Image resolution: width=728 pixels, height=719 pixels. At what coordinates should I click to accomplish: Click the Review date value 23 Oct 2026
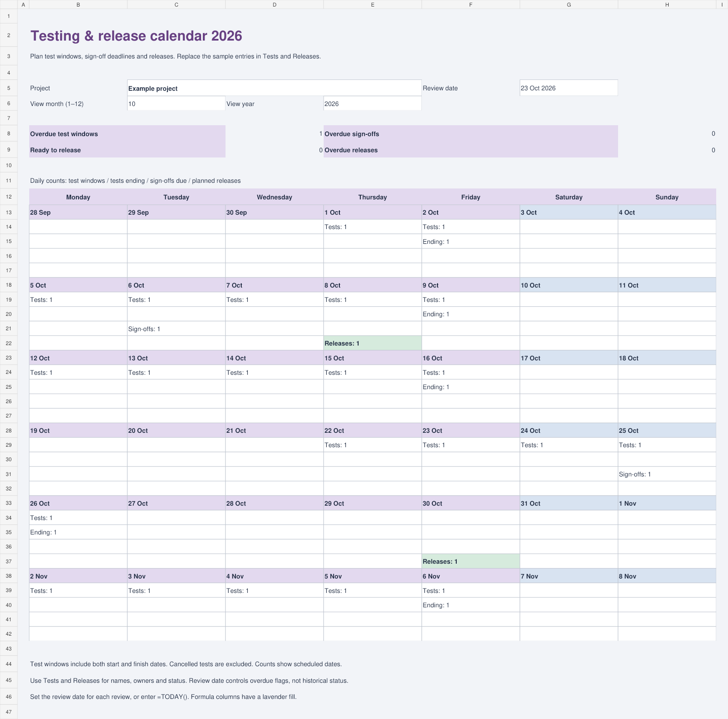coord(569,88)
